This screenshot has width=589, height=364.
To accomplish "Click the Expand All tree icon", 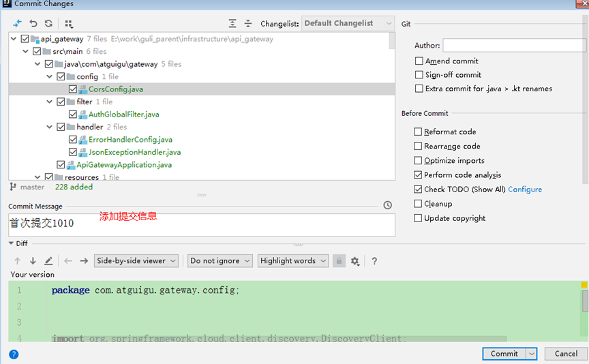I will tap(232, 24).
